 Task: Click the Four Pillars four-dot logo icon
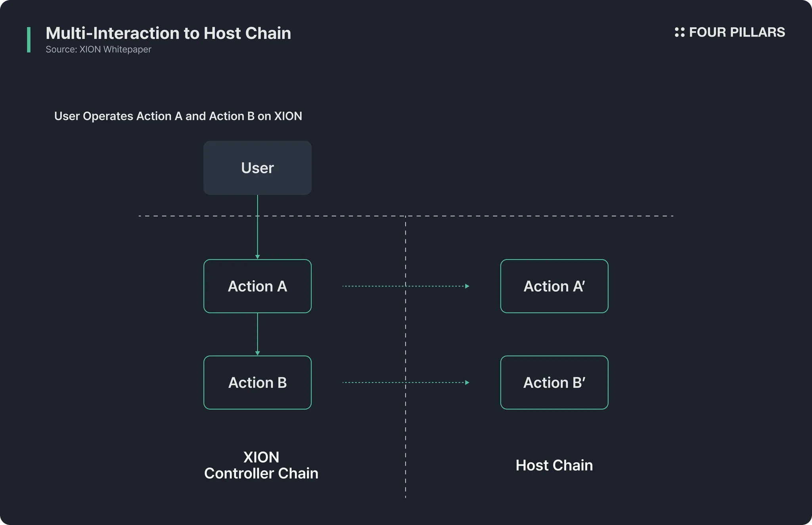coord(679,32)
